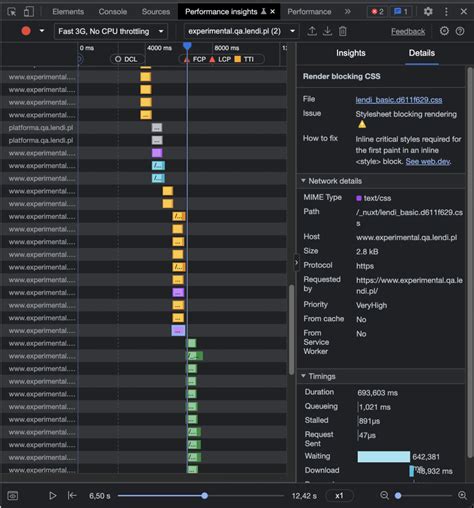Delete recording with the trash icon
474x508 pixels.
[343, 31]
